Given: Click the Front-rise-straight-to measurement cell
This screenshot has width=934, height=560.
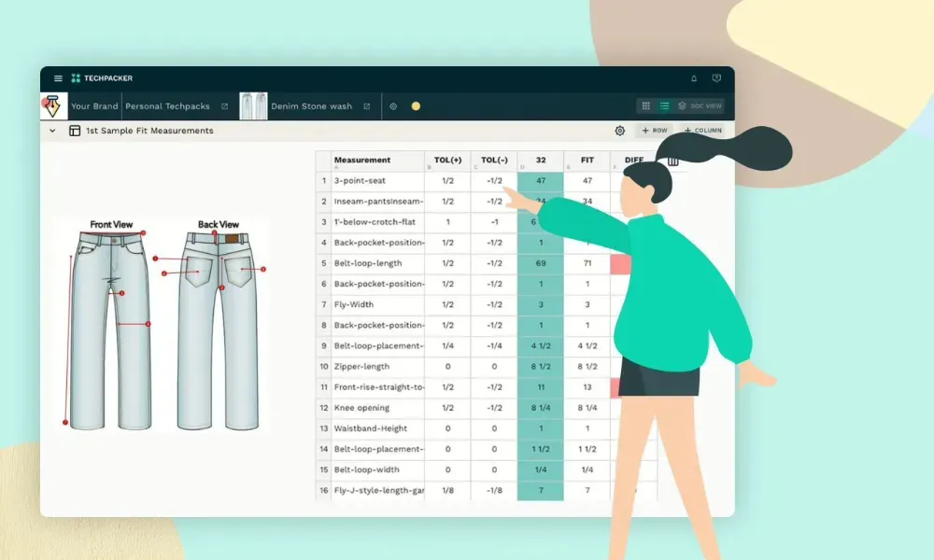Looking at the screenshot, I should (x=377, y=387).
